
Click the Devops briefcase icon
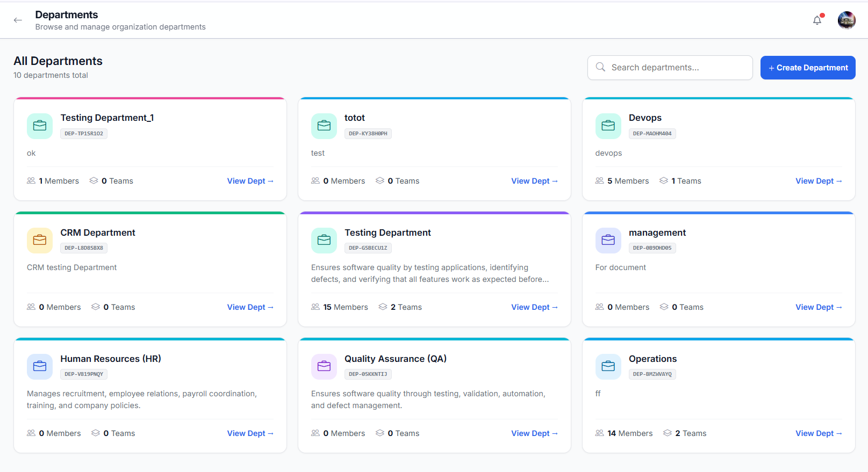coord(608,126)
